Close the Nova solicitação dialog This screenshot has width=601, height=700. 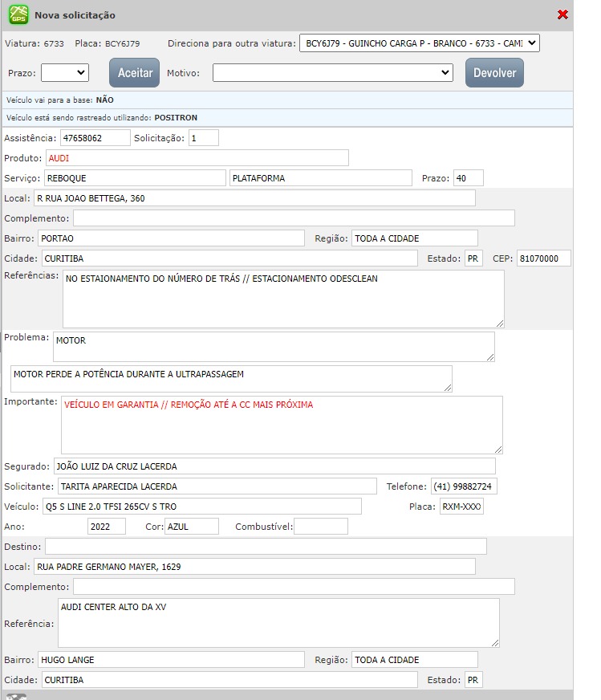(562, 14)
